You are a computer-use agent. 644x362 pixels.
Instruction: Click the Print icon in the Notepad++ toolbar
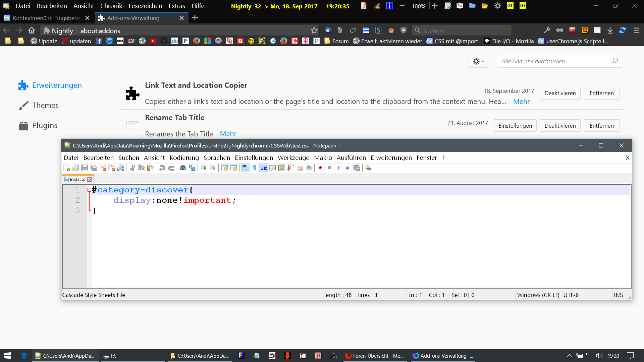[x=121, y=168]
